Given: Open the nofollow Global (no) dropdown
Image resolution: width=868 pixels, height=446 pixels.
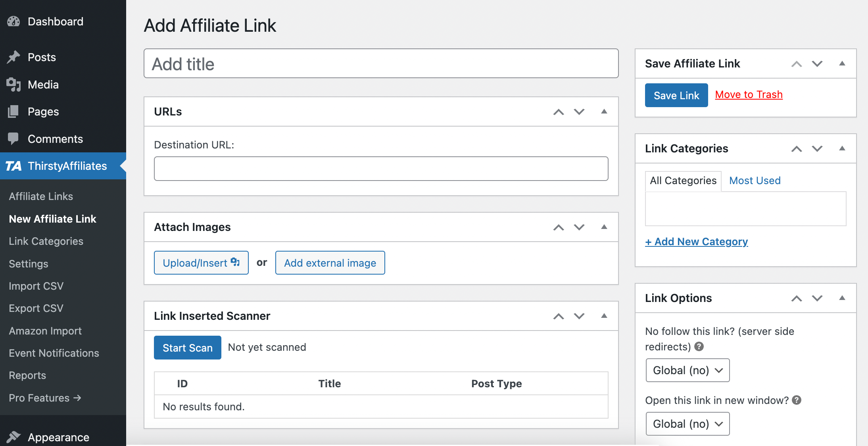Looking at the screenshot, I should coord(687,370).
